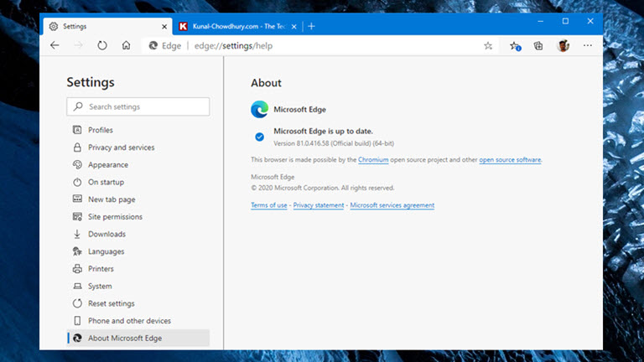This screenshot has height=362, width=644.
Task: Click the Microsoft Edge logo in About
Action: click(260, 110)
